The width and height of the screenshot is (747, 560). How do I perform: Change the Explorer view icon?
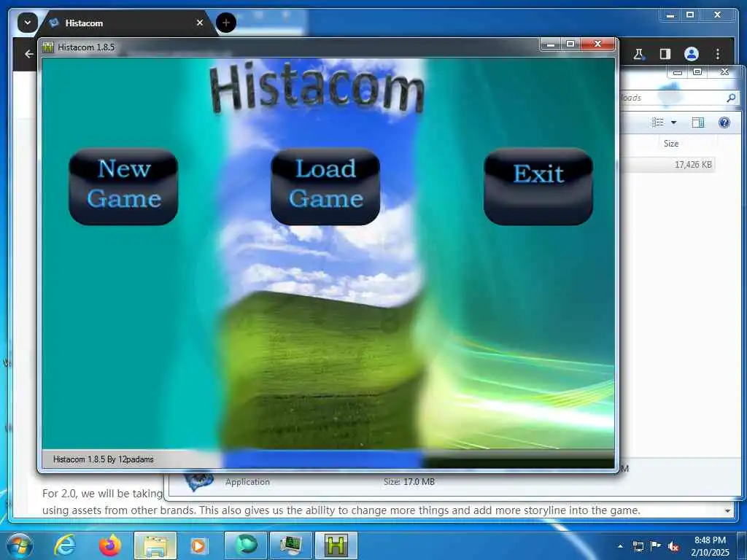pyautogui.click(x=658, y=122)
